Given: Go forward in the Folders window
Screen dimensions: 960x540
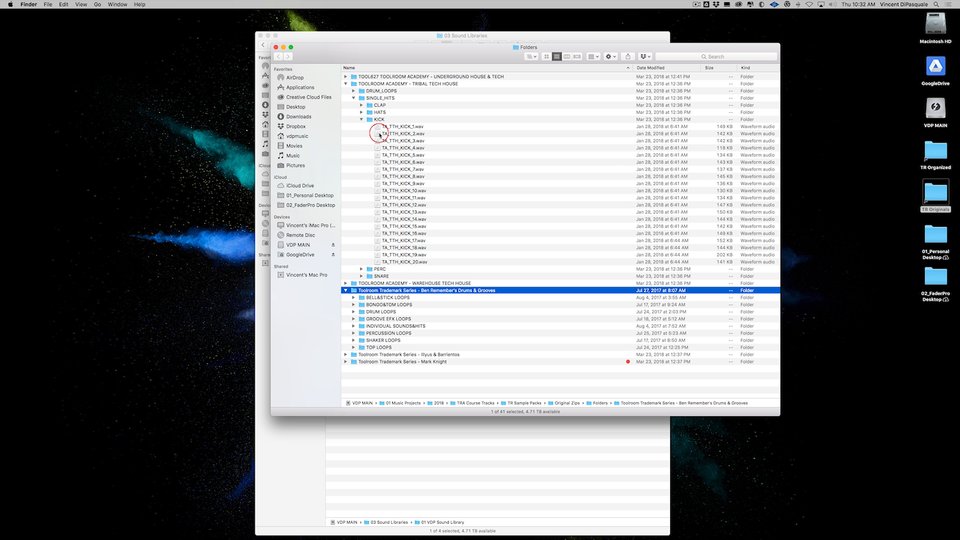Looking at the screenshot, I should 288,56.
